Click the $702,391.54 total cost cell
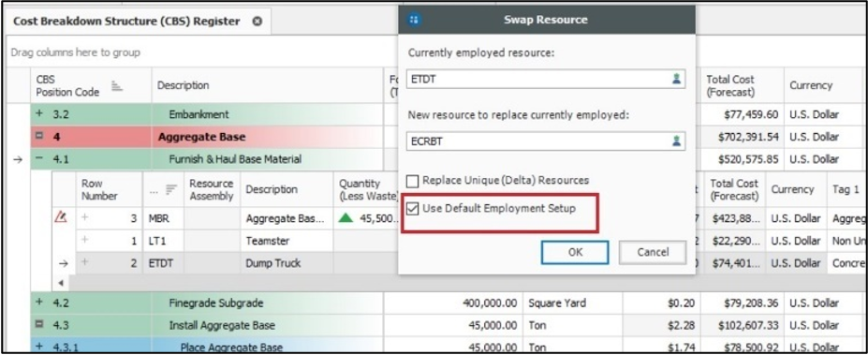This screenshot has width=868, height=355. point(743,137)
